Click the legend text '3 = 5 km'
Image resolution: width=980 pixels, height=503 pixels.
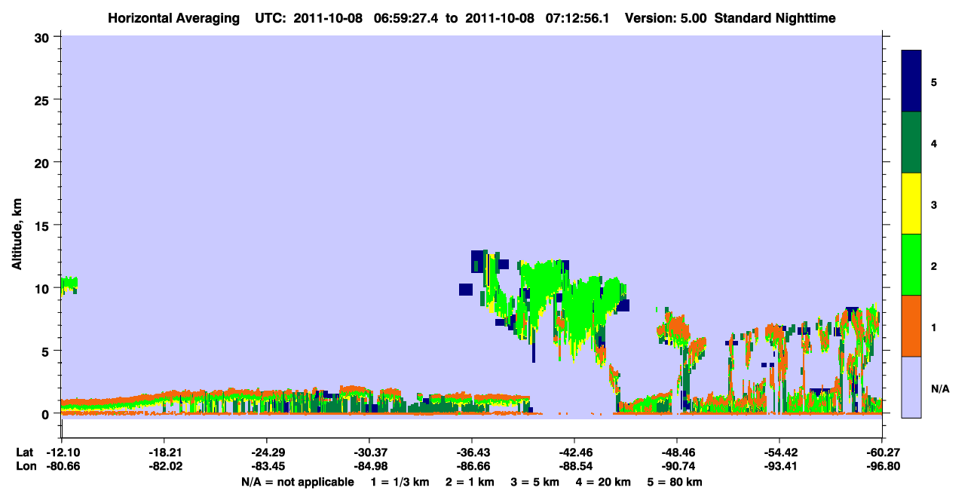[x=535, y=482]
